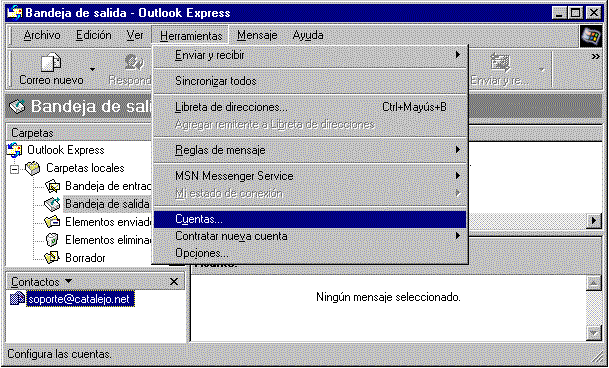This screenshot has height=368, width=609.
Task: Open the Enviar y recibir submenu
Action: 310,56
